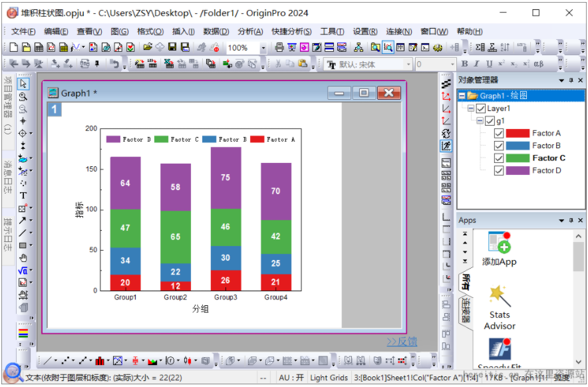Open the 格式(O) menu
This screenshot has height=387, width=588.
[150, 31]
